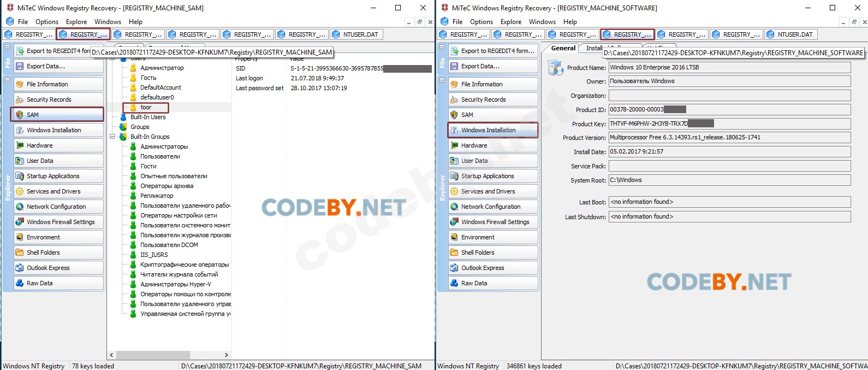The height and width of the screenshot is (370, 868).
Task: Collapse the Explorer panel in SAM window
Action: (x=7, y=80)
